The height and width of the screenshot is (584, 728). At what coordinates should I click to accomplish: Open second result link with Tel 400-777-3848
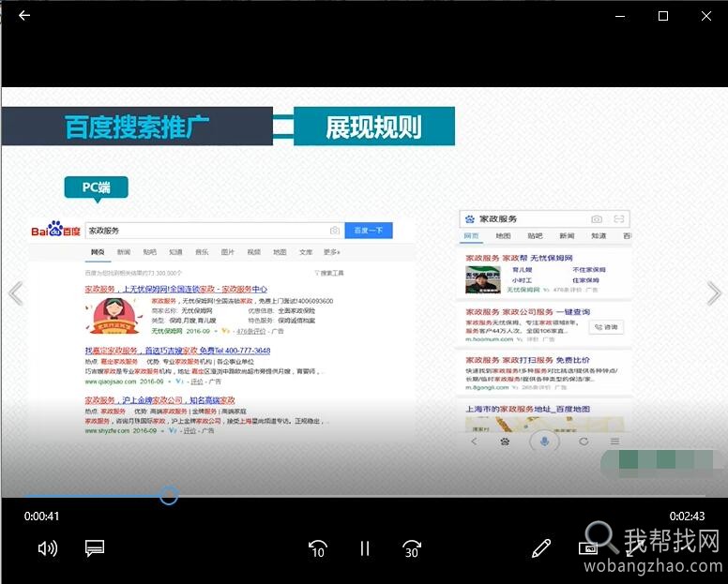(x=177, y=351)
